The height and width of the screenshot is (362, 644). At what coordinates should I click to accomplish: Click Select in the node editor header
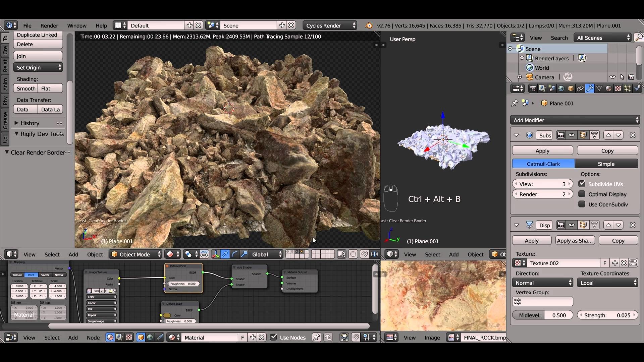[52, 338]
